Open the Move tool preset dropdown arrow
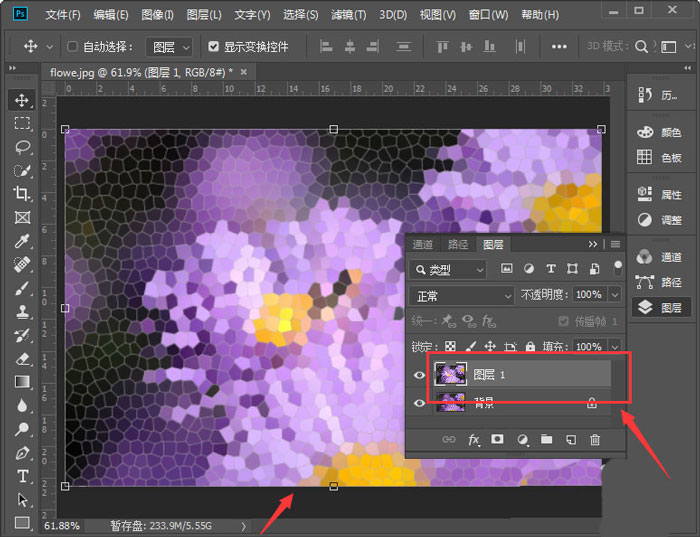This screenshot has width=700, height=537. pos(50,47)
